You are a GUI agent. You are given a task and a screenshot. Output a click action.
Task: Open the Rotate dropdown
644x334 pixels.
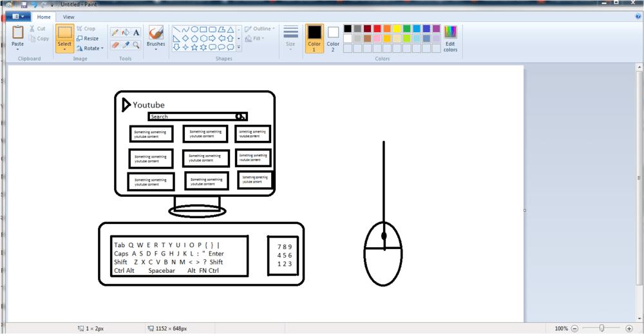tap(90, 48)
